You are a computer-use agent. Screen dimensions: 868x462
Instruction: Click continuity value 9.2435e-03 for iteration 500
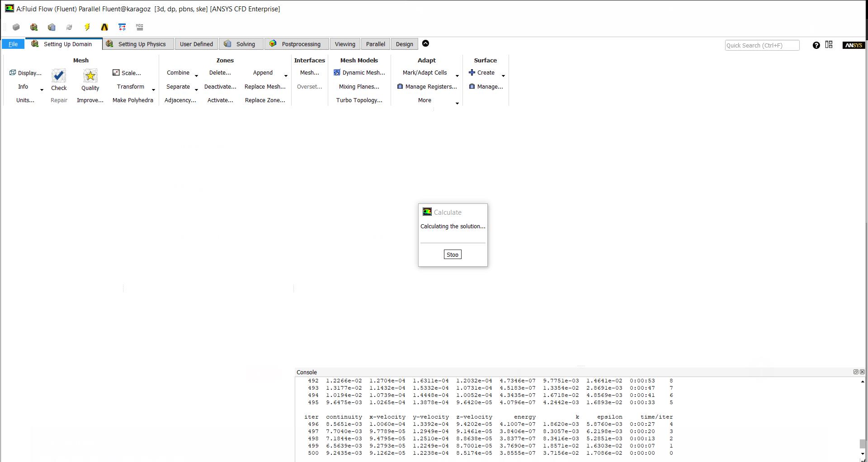tap(344, 453)
